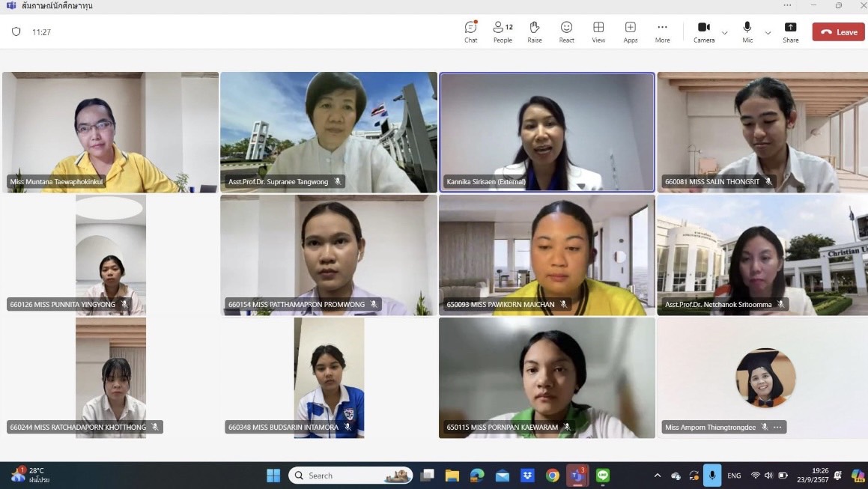The height and width of the screenshot is (489, 868).
Task: Toggle the taskbar microphone indicator
Action: pyautogui.click(x=712, y=476)
